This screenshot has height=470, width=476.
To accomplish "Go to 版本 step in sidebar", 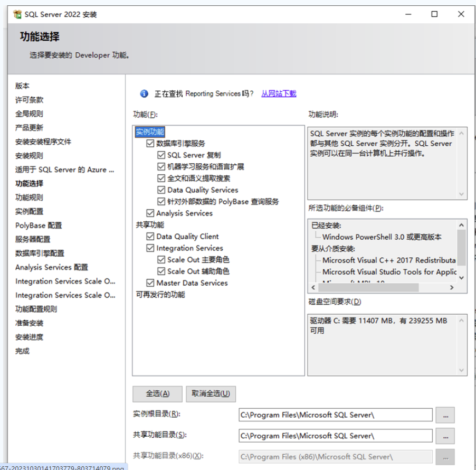I will click(23, 86).
